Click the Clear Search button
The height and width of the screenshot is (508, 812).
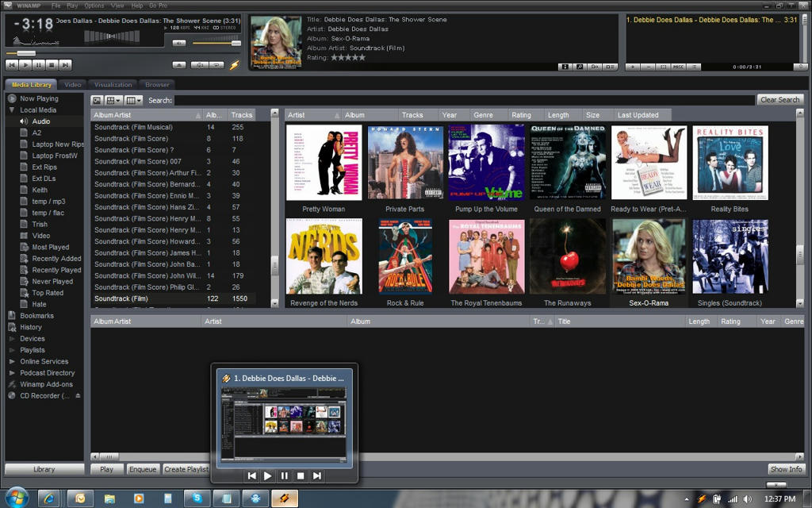point(780,99)
